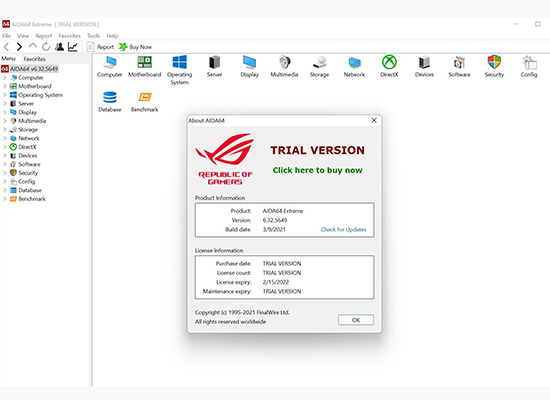Open the Operating System icon in main panel

180,70
